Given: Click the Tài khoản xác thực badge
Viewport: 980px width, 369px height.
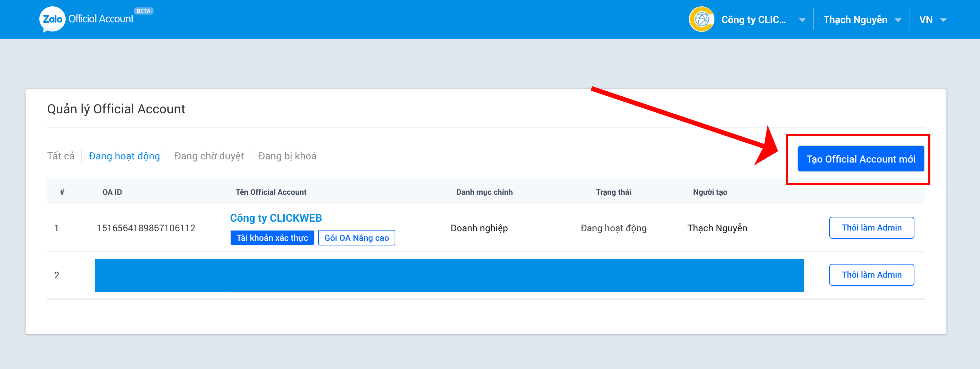Looking at the screenshot, I should 272,238.
